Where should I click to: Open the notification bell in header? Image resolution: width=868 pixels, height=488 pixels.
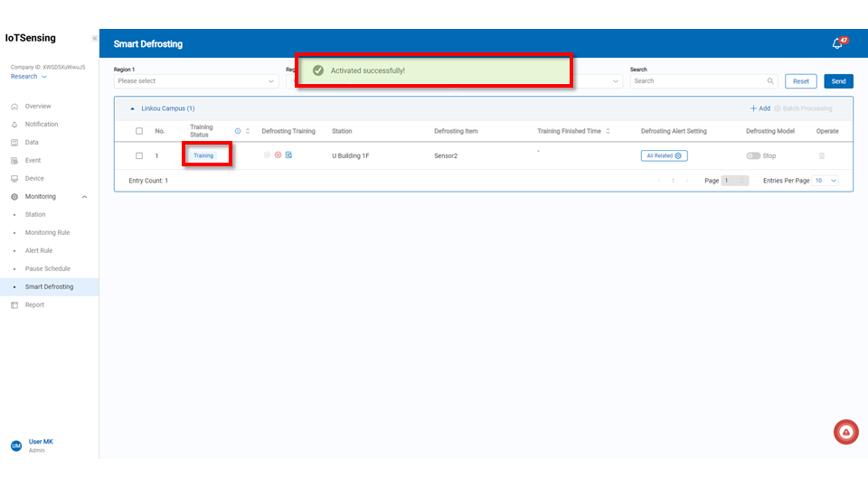coord(837,43)
